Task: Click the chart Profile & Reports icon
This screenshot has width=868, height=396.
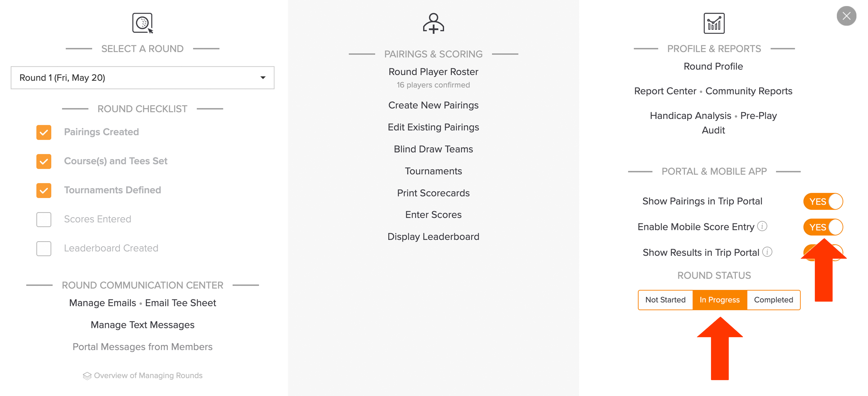Action: (714, 23)
